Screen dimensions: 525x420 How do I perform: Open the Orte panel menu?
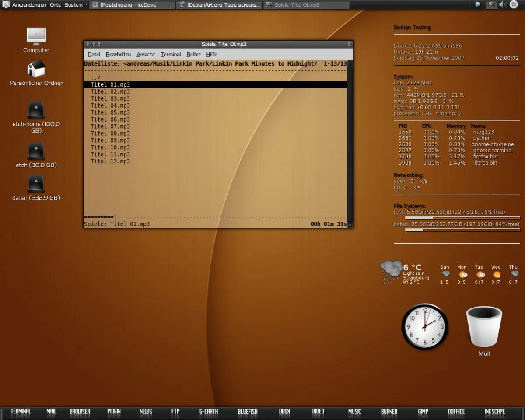point(55,5)
